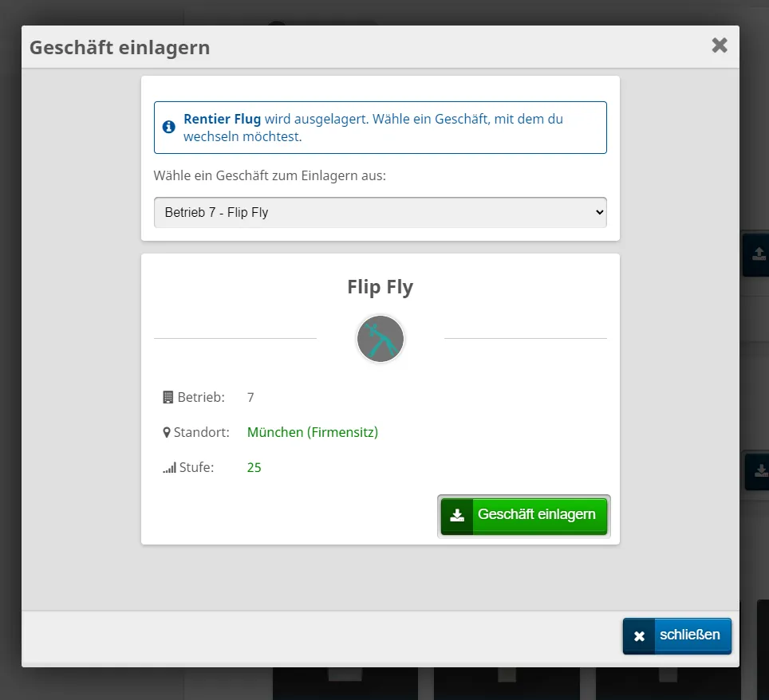Close the dialog with the top-right X
Image resolution: width=769 pixels, height=700 pixels.
[x=719, y=45]
